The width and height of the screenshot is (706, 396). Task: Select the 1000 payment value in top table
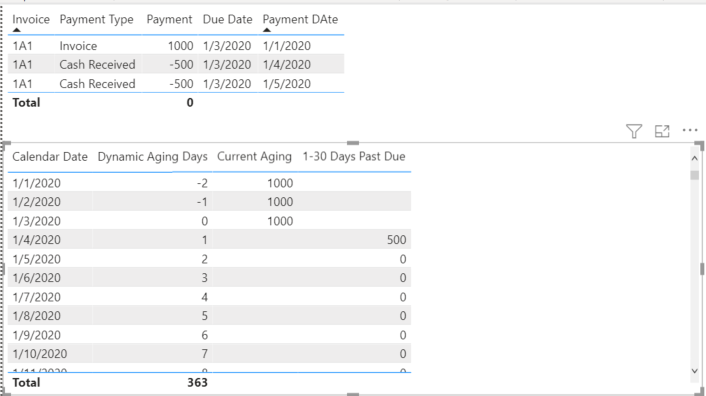tap(180, 46)
